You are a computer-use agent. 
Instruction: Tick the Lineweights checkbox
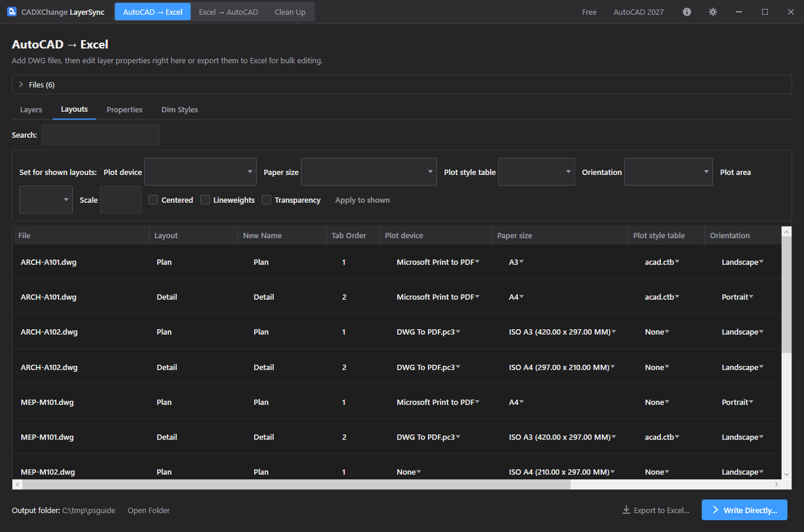[205, 200]
